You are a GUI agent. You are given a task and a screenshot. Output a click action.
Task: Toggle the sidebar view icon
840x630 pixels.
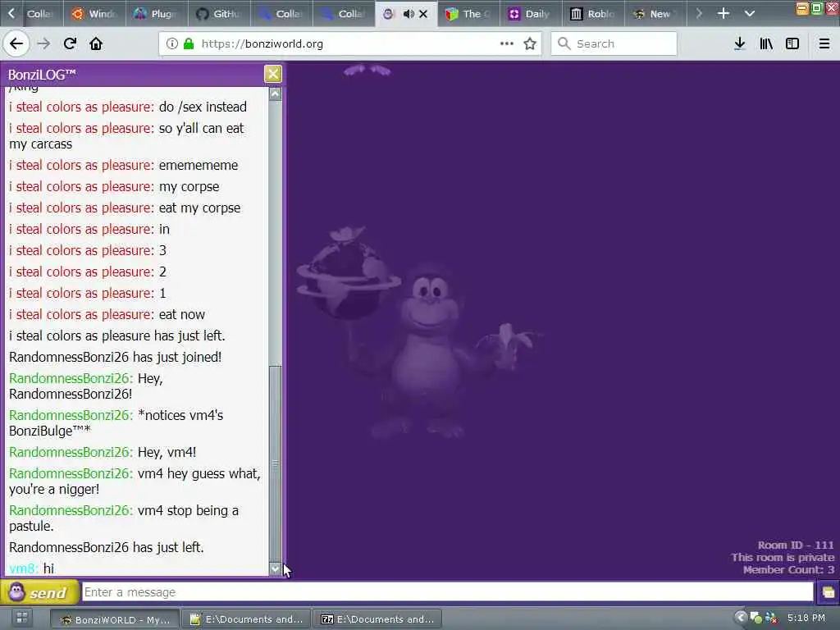click(792, 44)
